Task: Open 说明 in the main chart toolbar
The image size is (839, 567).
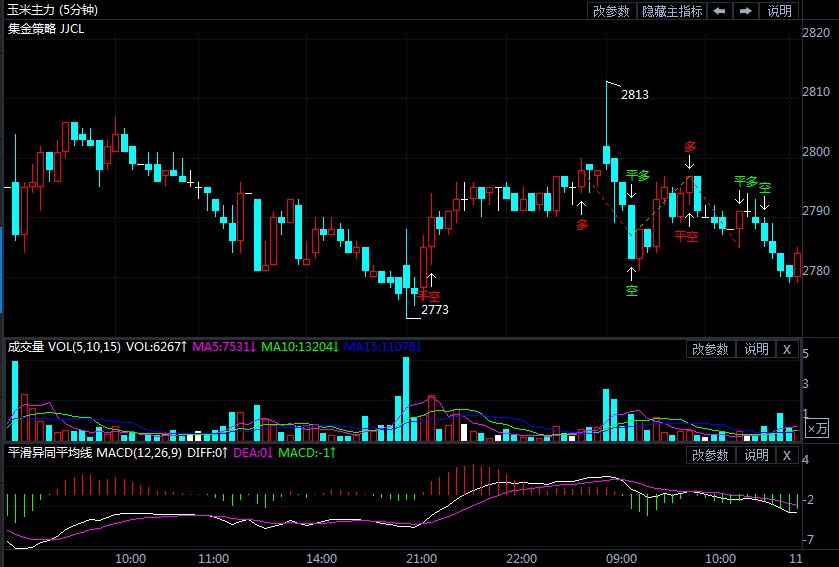Action: pyautogui.click(x=779, y=11)
